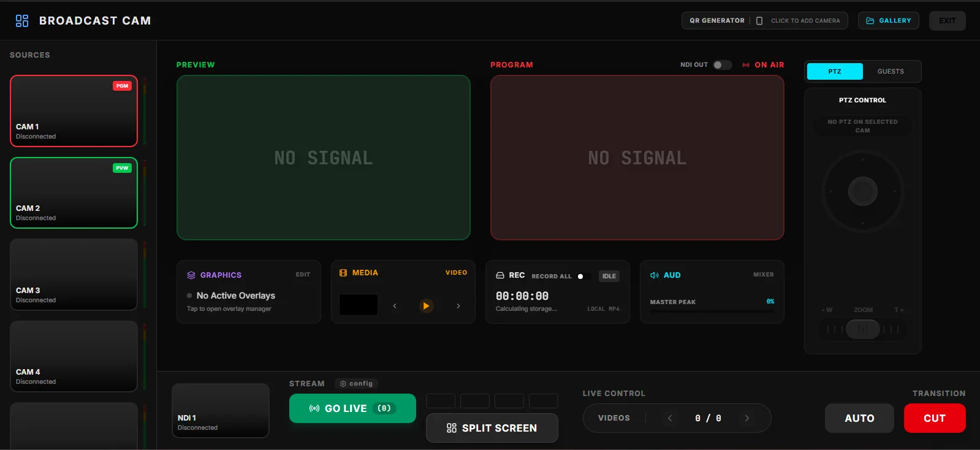This screenshot has height=450, width=980.
Task: Switch to the PTZ tab
Action: (835, 72)
